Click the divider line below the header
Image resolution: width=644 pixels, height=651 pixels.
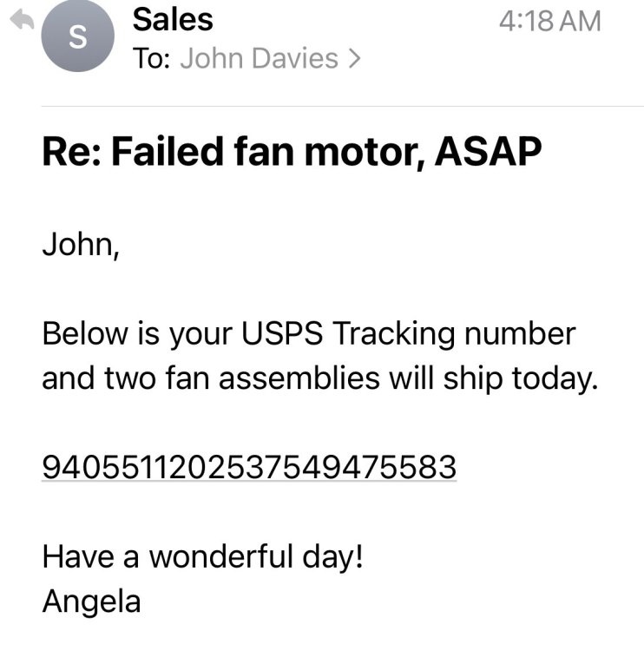343,106
